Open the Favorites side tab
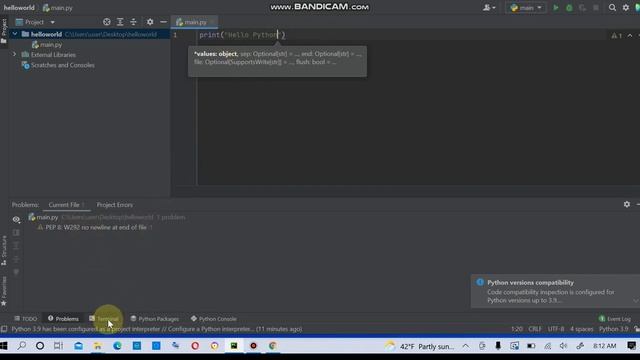 coord(4,291)
